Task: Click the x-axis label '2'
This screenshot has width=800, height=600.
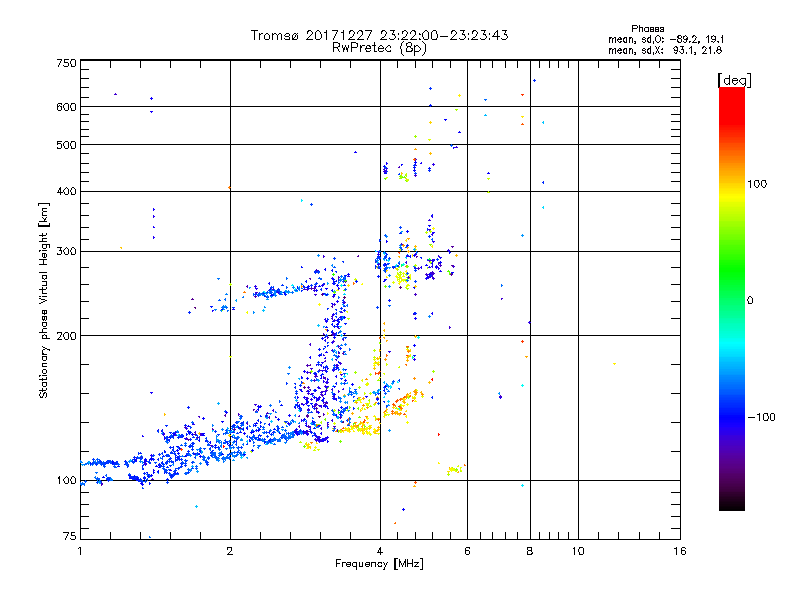Action: (x=230, y=551)
